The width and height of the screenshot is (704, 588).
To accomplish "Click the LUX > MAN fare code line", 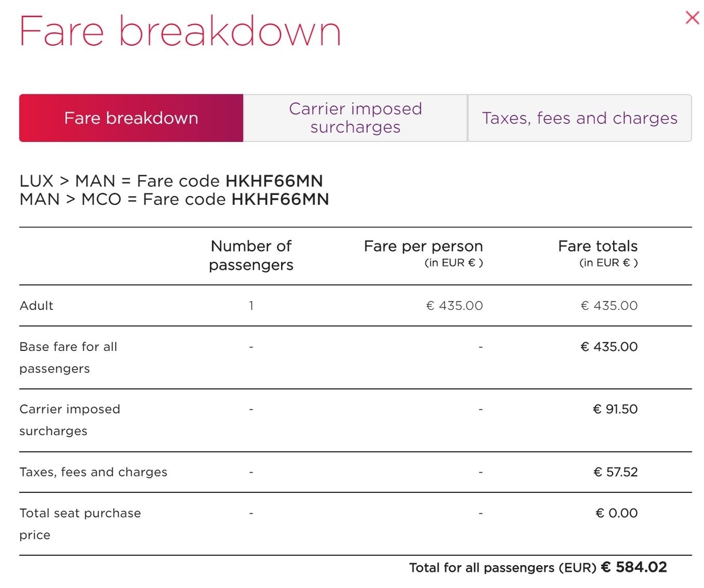I will 171,181.
